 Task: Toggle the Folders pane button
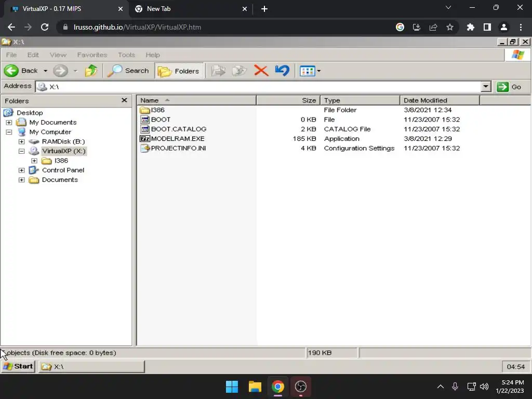click(x=179, y=71)
